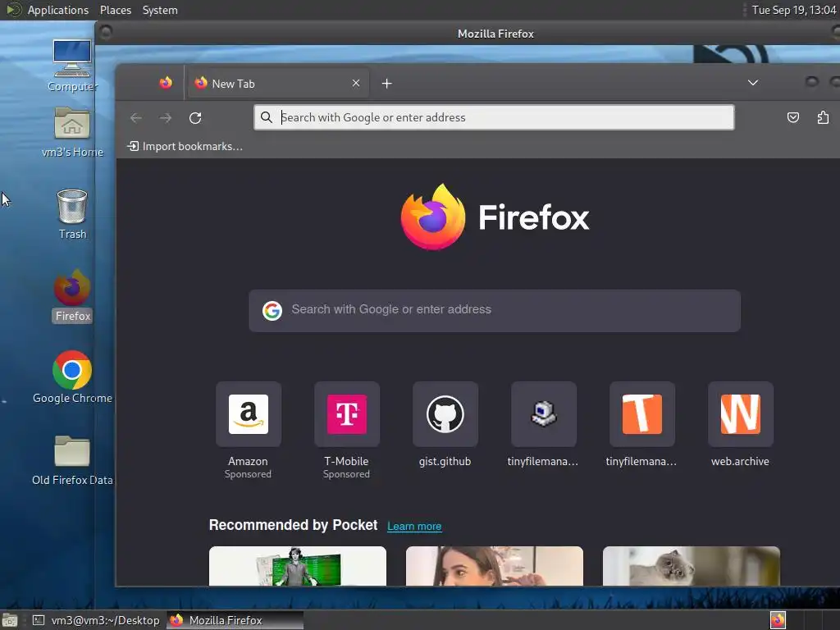
Task: Click the Google G icon in search box
Action: (272, 310)
